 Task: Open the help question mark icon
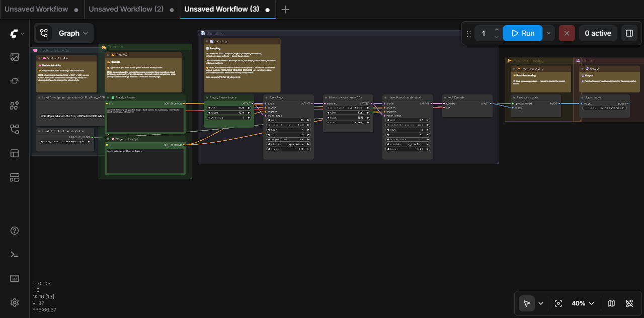15,231
